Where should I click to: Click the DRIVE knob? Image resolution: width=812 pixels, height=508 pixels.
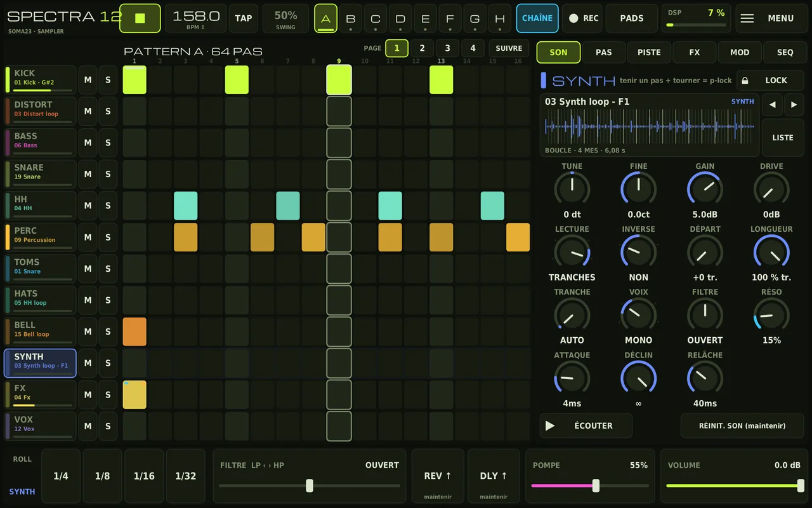pyautogui.click(x=771, y=189)
